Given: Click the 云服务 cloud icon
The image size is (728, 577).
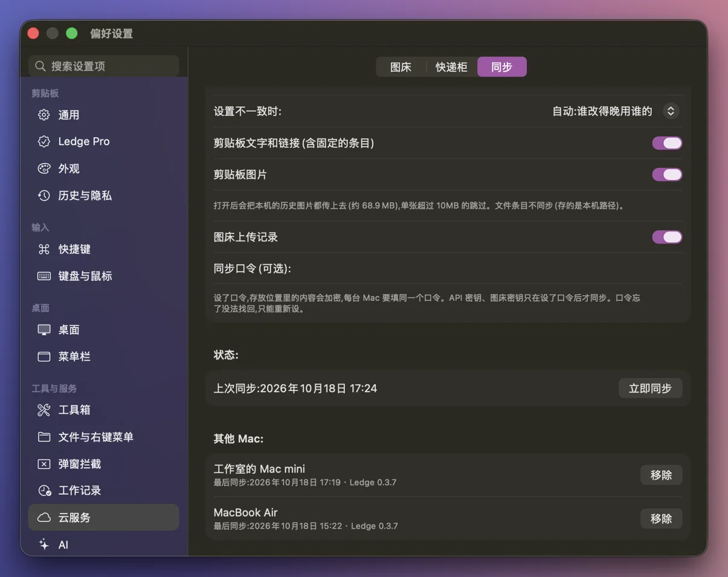Looking at the screenshot, I should (x=44, y=518).
